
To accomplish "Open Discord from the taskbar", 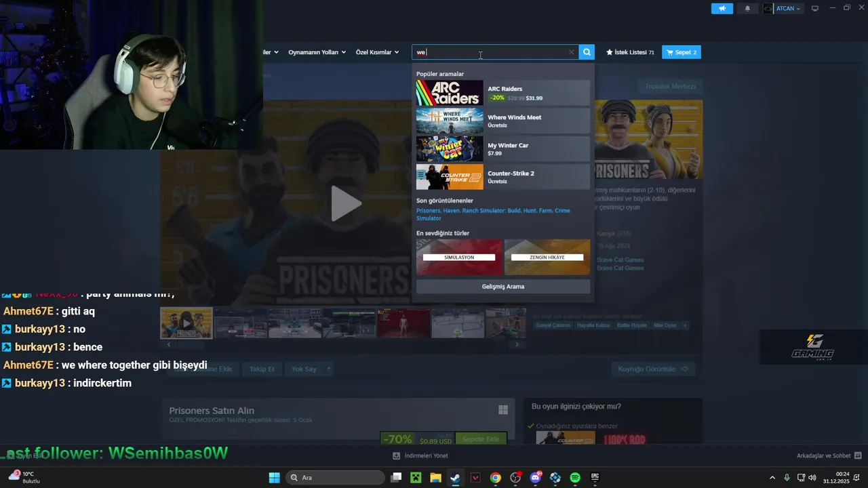I will (x=536, y=478).
